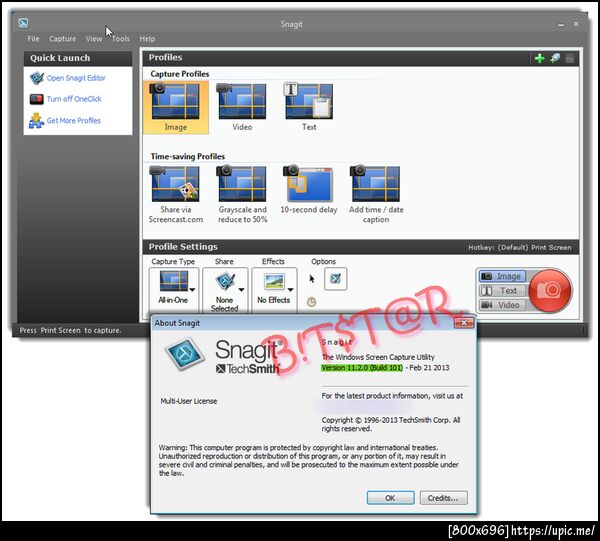
Task: Click the Time-saving Profiles heading
Action: click(x=188, y=156)
